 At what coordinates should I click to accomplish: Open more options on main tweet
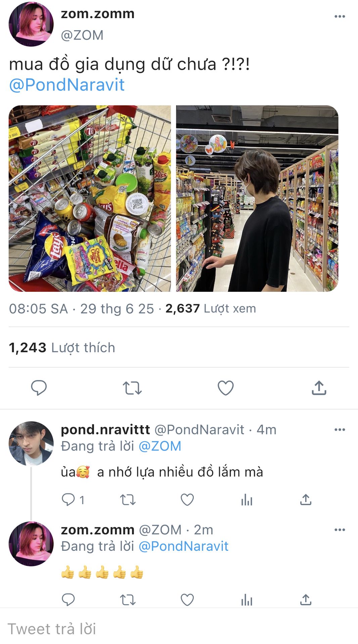[x=340, y=16]
